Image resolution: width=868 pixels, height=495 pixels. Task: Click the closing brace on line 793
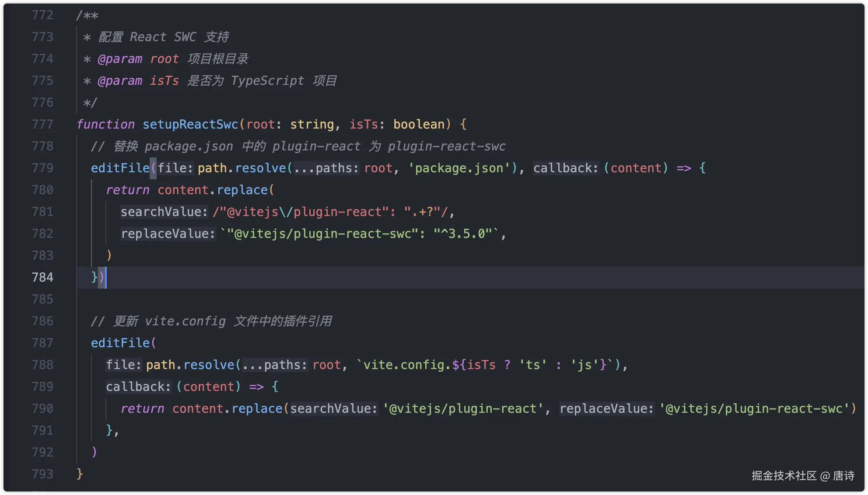click(x=80, y=474)
